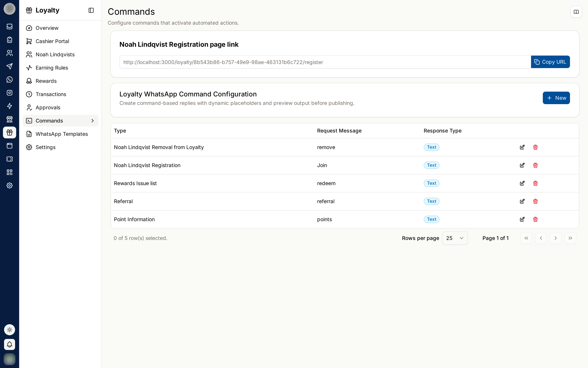This screenshot has width=588, height=368.
Task: Copy the registration URL
Action: [x=550, y=62]
